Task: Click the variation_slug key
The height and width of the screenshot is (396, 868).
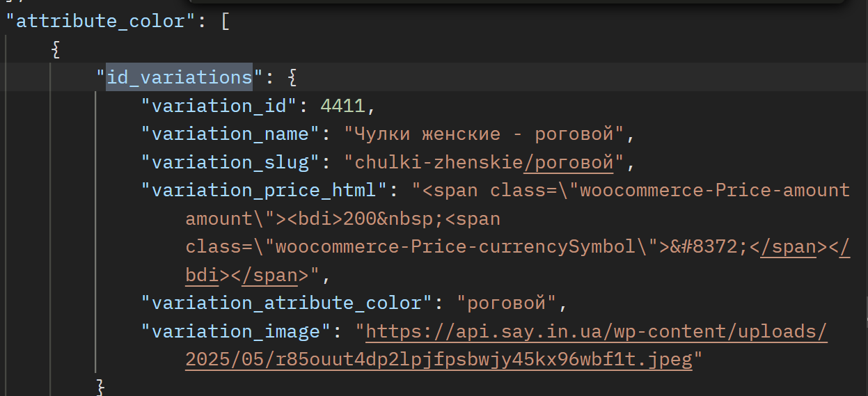Action: [x=230, y=162]
